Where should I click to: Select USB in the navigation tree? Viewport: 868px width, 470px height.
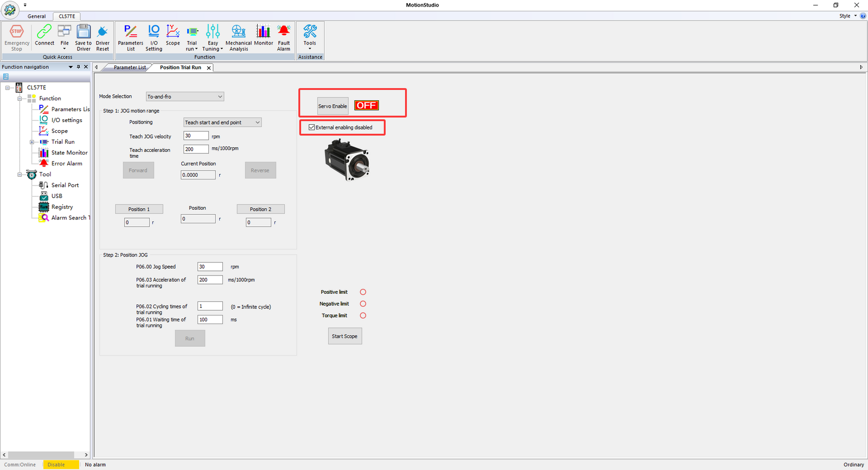click(x=51, y=196)
